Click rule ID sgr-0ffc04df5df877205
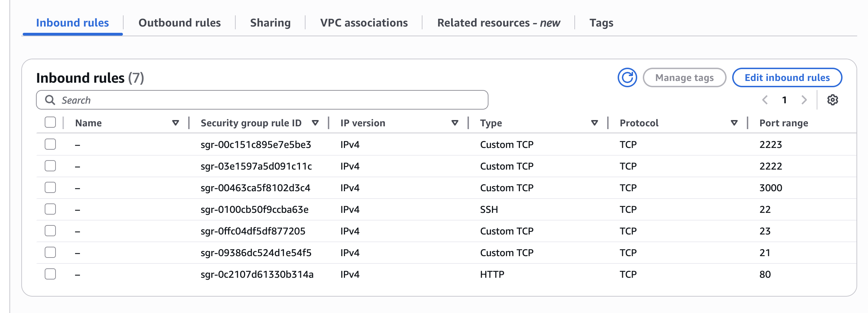This screenshot has height=313, width=868. click(x=253, y=231)
